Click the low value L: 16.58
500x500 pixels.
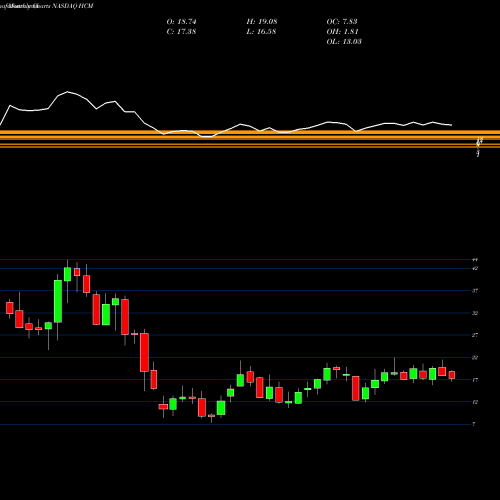click(261, 32)
